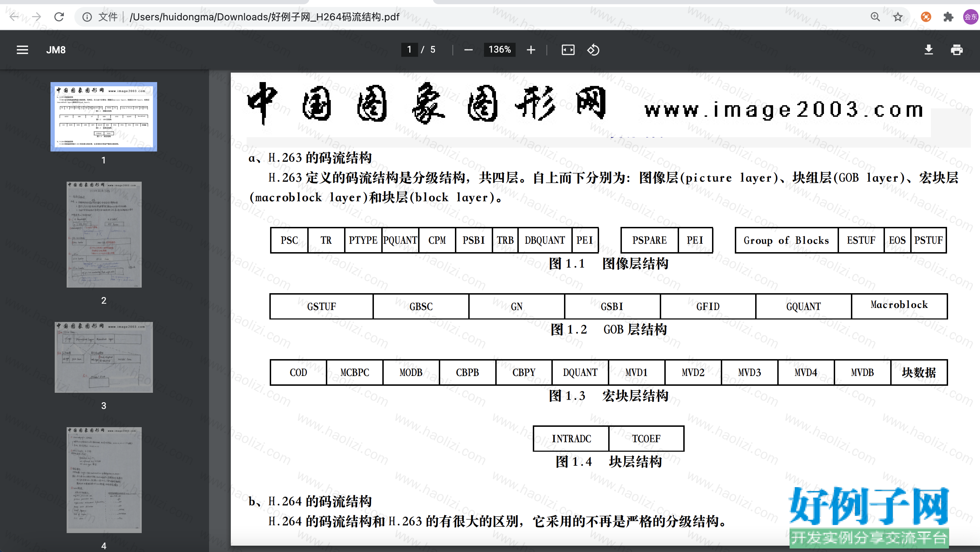980x552 pixels.
Task: Zoom out of the PDF
Action: click(x=468, y=50)
